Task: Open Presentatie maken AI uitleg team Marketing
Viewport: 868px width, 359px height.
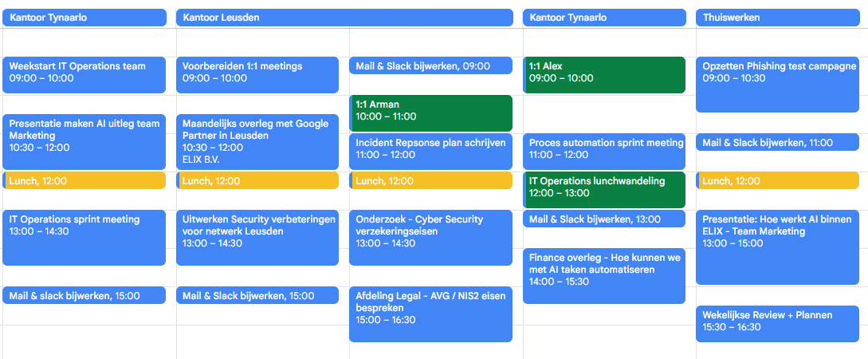Action: [84, 142]
